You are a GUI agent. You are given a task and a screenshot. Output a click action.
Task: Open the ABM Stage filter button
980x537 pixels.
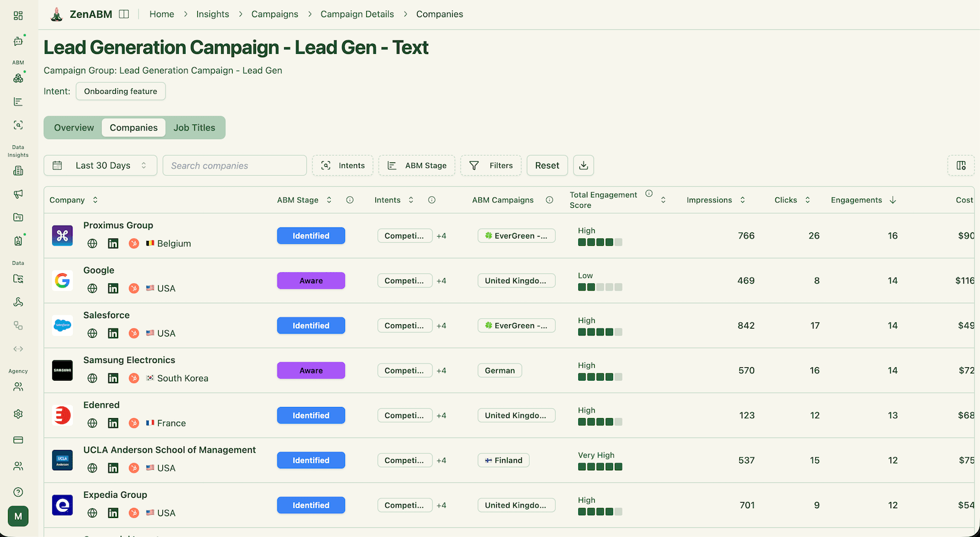click(417, 166)
